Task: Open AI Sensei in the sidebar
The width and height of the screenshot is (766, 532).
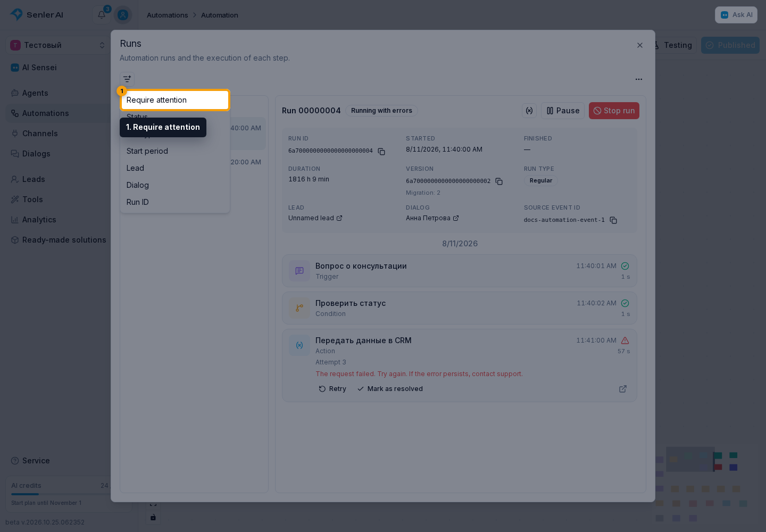Action: [58, 68]
